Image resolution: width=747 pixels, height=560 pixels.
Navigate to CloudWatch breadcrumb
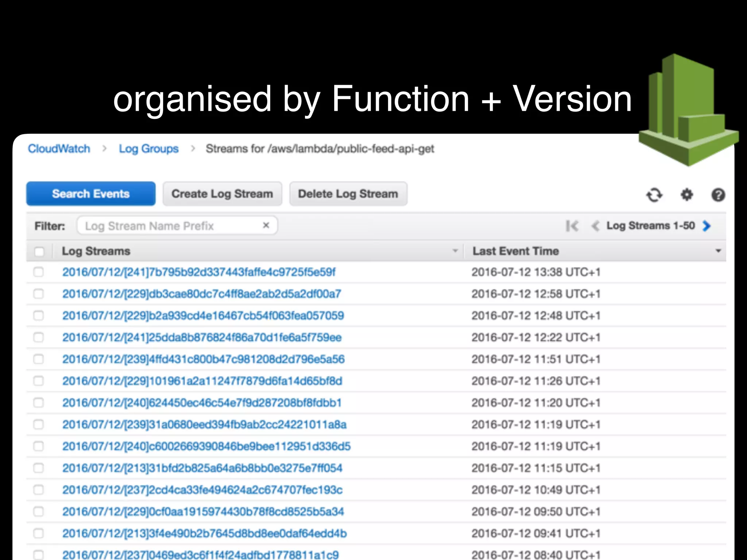pos(59,149)
